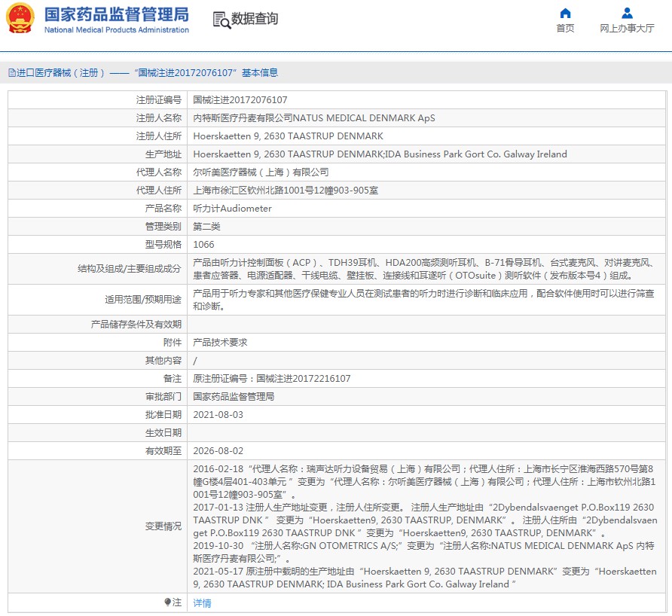Click the change record dated 2016-02-18
The width and height of the screenshot is (672, 616).
pos(424,481)
